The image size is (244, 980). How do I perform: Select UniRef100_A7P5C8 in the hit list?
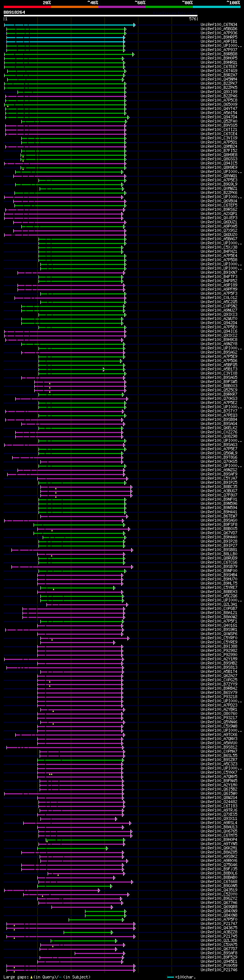(219, 100)
